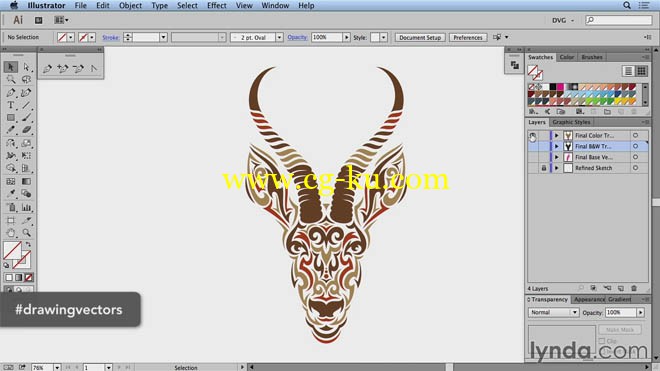The image size is (660, 371).
Task: Select the Column Graph tool
Action: (x=27, y=207)
